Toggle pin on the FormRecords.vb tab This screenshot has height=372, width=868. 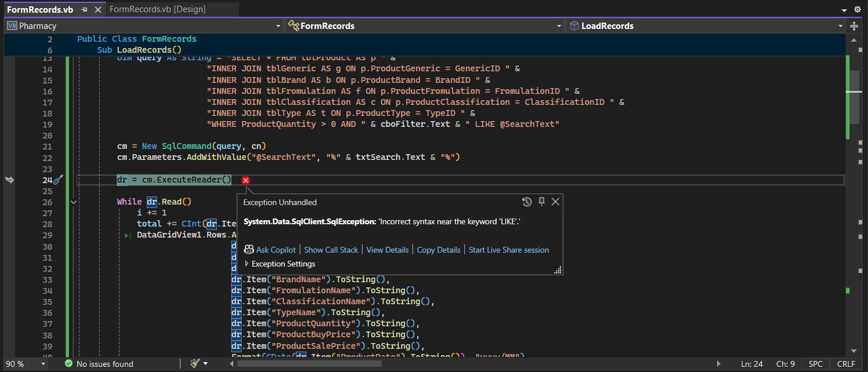click(x=84, y=9)
